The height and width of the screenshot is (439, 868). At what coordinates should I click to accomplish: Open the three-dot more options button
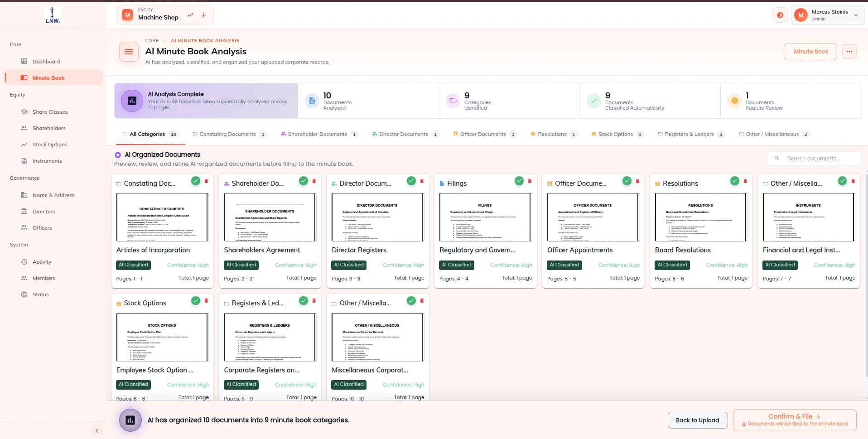(849, 52)
